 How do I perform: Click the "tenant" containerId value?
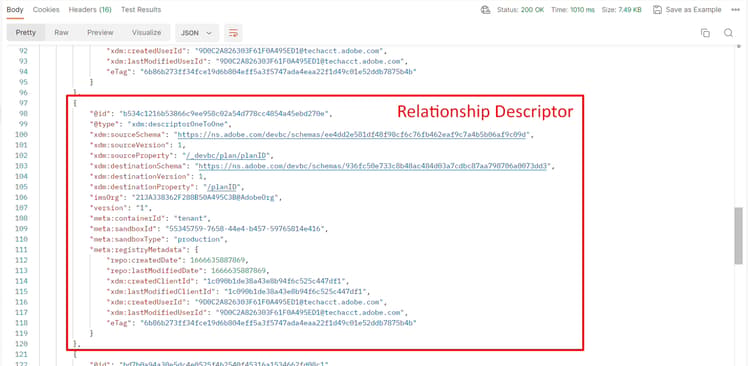pyautogui.click(x=192, y=218)
